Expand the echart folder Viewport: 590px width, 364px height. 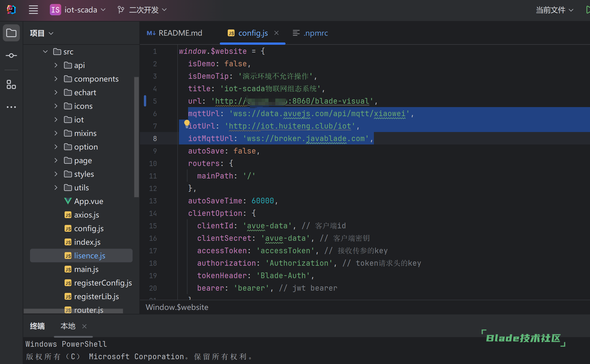(56, 92)
